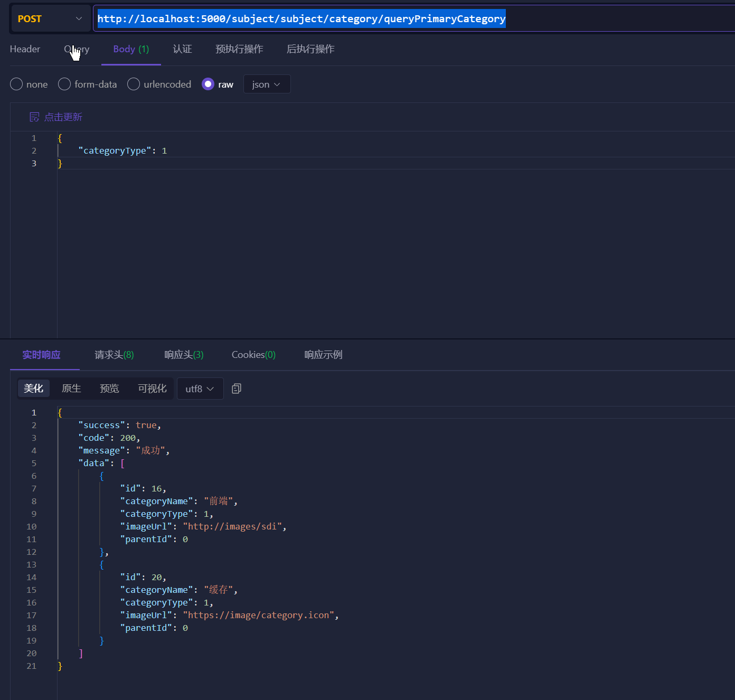Click the categoryName "缓存" line
Image resolution: width=735 pixels, height=700 pixels.
coord(179,590)
